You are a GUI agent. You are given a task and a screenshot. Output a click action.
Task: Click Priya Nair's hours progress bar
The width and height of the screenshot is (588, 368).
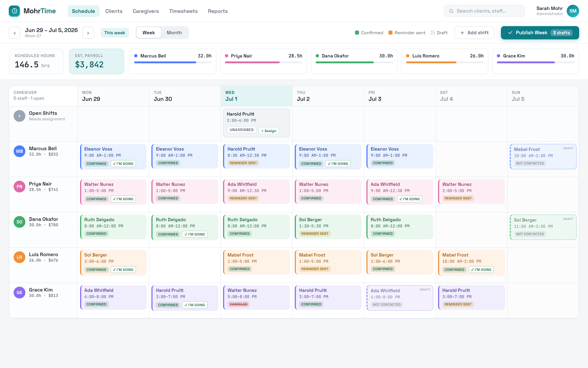click(263, 63)
